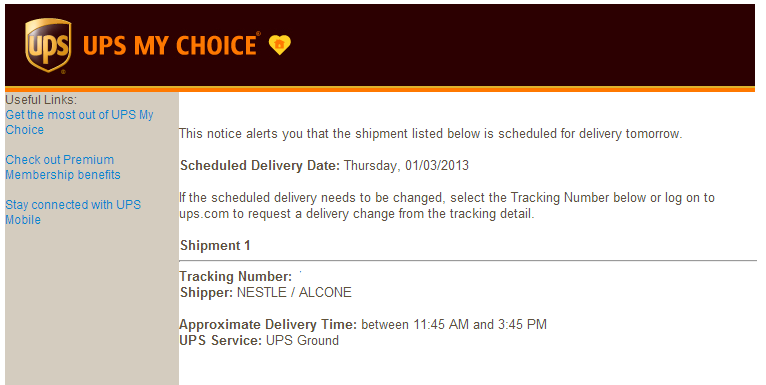Click the date Thursday, 01/03/2013
Screen dimensions: 766x385
click(406, 166)
